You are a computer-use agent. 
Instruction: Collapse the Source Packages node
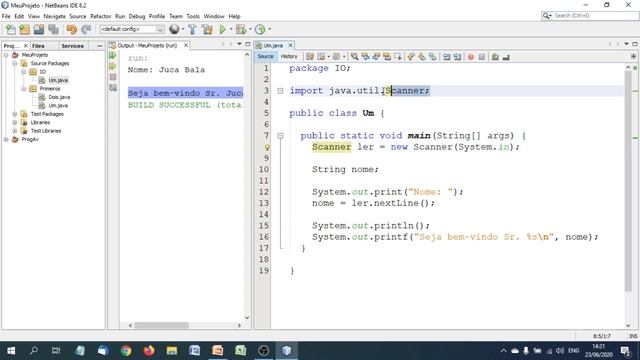[x=15, y=63]
